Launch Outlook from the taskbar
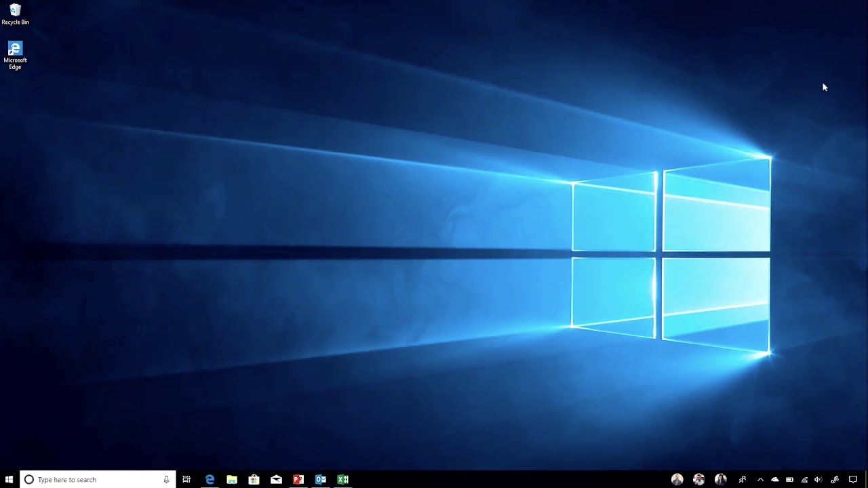Screen dimensions: 868x488 [321, 479]
